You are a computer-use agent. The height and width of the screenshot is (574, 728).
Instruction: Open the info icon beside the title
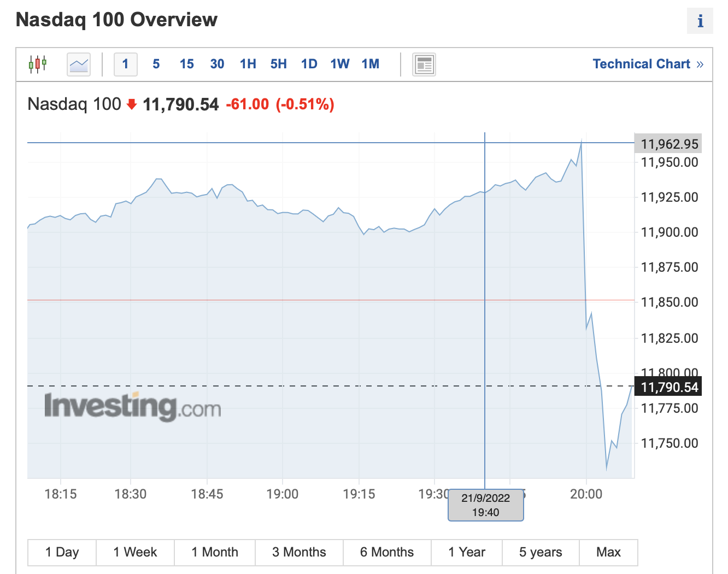coord(700,21)
